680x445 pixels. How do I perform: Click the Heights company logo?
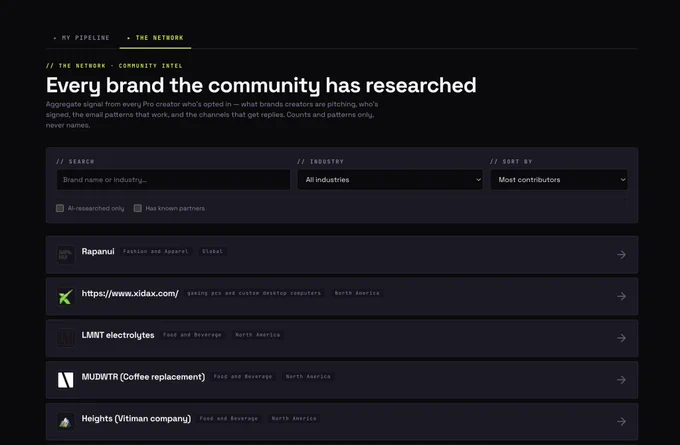click(65, 422)
